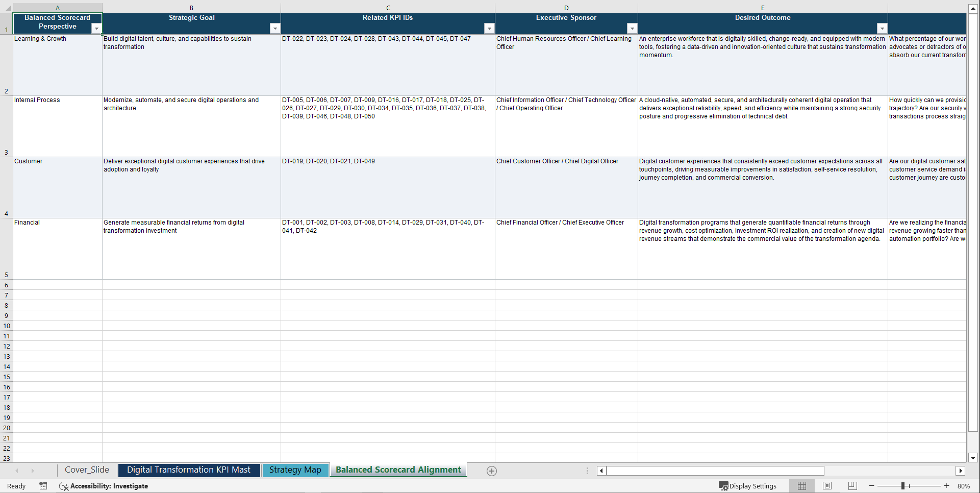This screenshot has width=980, height=493.
Task: Click vertical scrollbar down arrow
Action: coord(973,458)
